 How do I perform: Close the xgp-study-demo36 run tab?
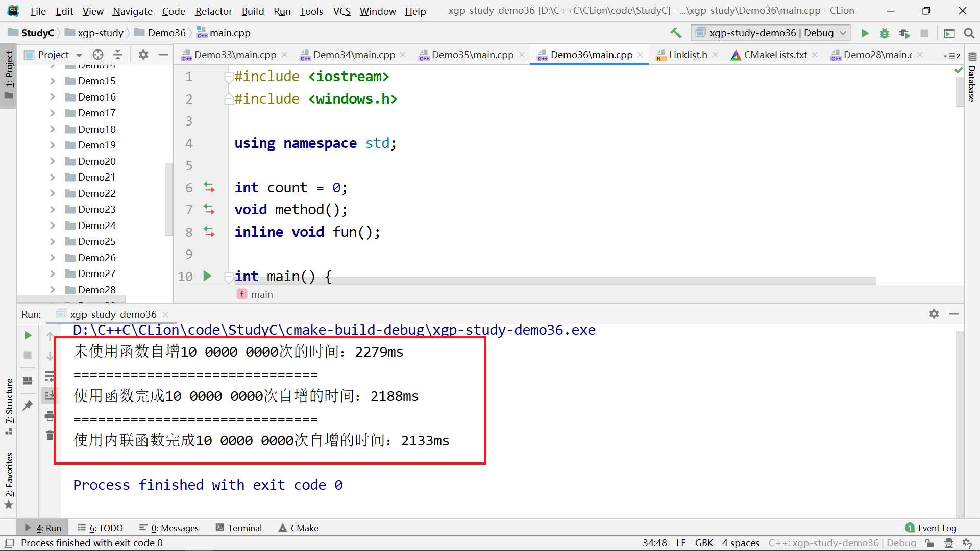click(165, 314)
